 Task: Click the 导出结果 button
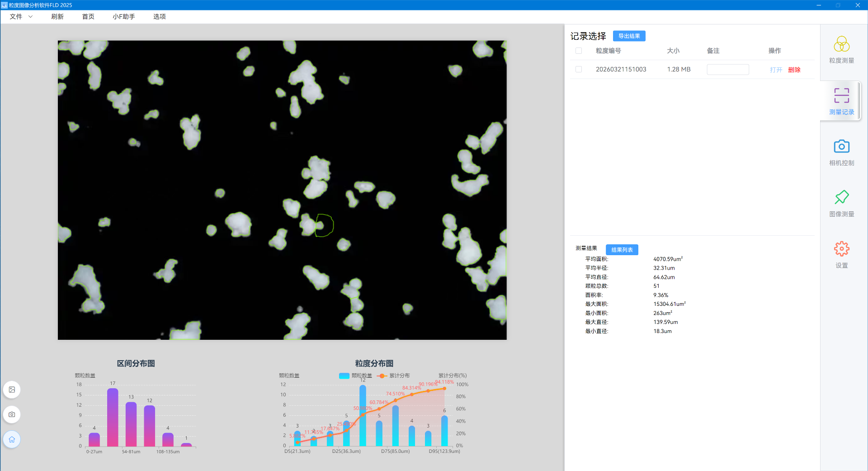point(629,36)
